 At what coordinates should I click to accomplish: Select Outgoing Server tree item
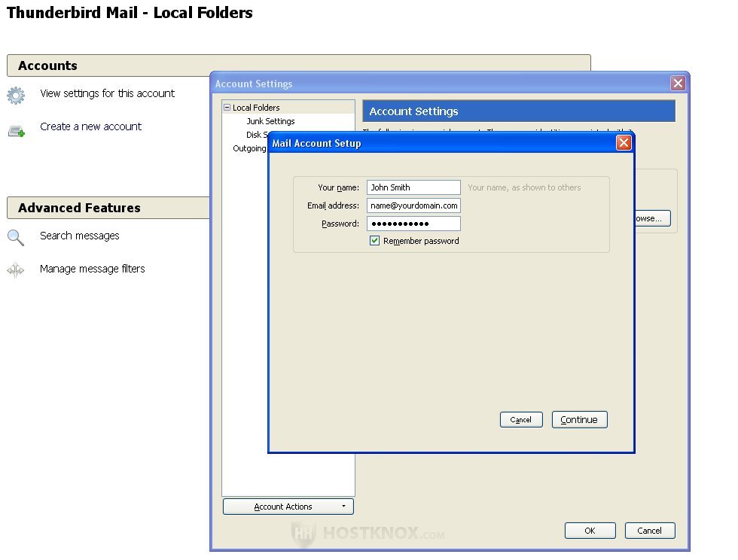(249, 148)
